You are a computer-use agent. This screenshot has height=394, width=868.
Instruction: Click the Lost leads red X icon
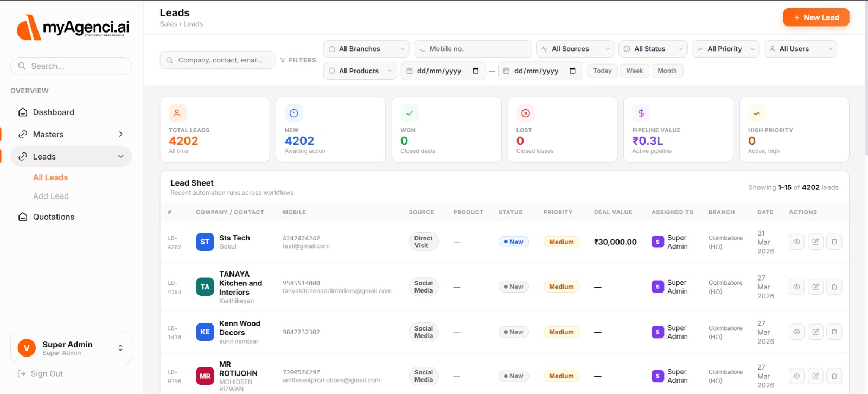pos(525,113)
